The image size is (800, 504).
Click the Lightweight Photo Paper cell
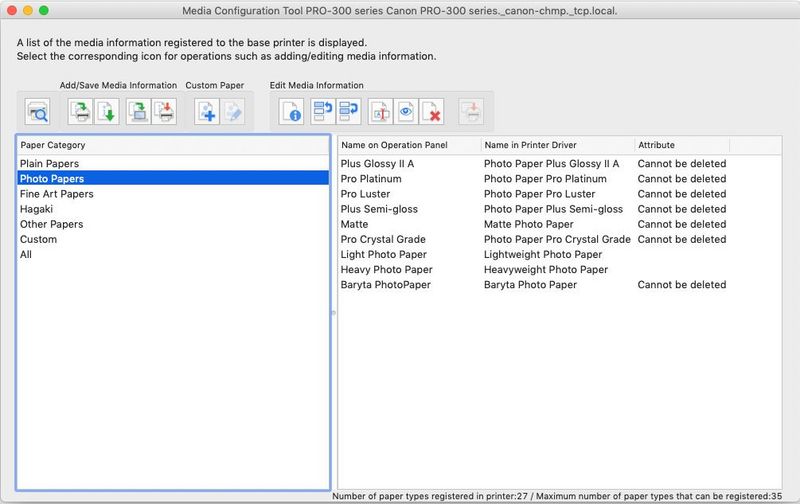pos(543,255)
